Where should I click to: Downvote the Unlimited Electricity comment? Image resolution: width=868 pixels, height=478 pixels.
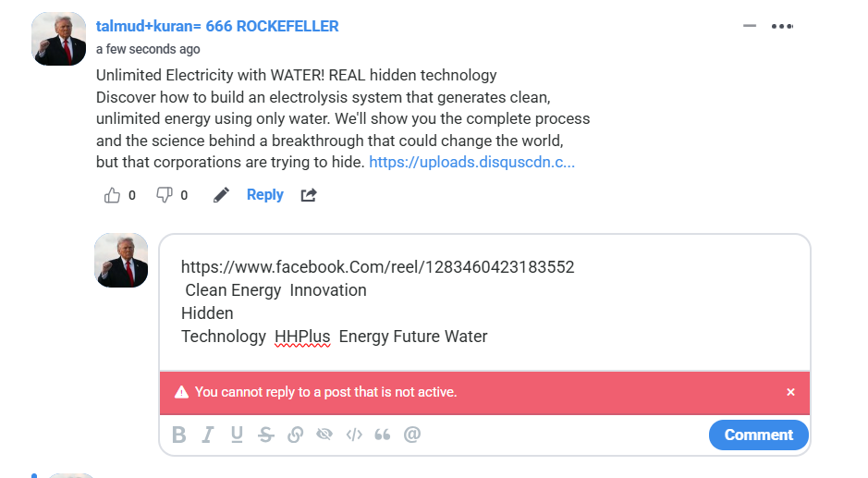point(165,195)
